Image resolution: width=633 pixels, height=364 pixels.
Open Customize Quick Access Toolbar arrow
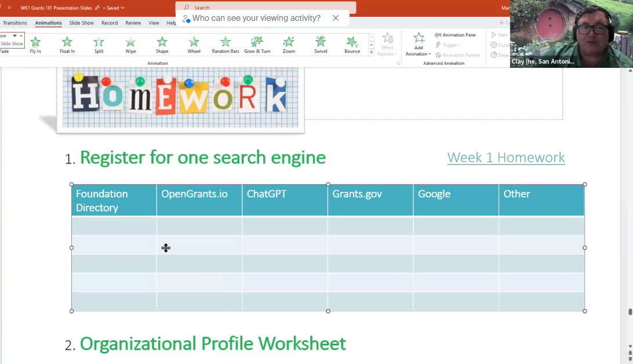tap(9, 8)
